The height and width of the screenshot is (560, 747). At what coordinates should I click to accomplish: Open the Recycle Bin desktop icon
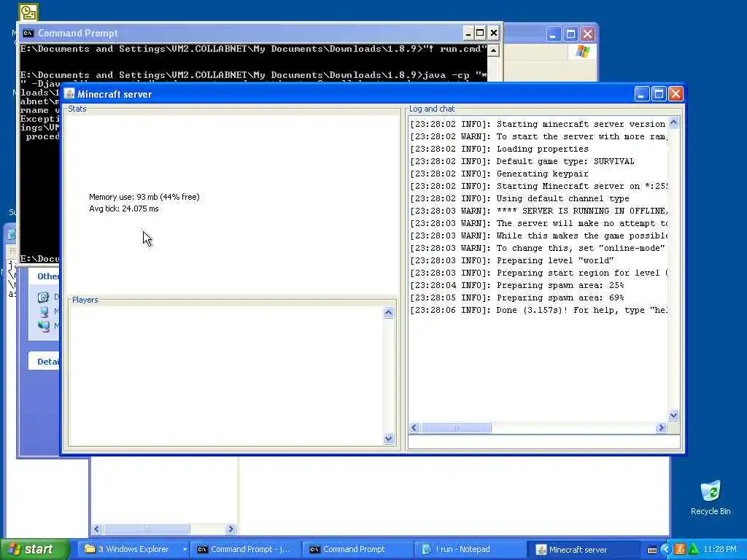click(711, 498)
